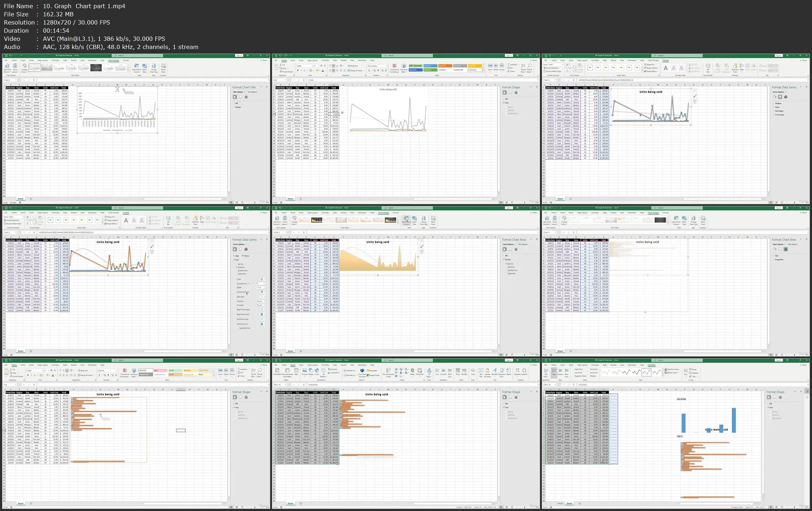Screen dimensions: 812x511
Task: Expand the 3-D Format section
Action: [779, 115]
